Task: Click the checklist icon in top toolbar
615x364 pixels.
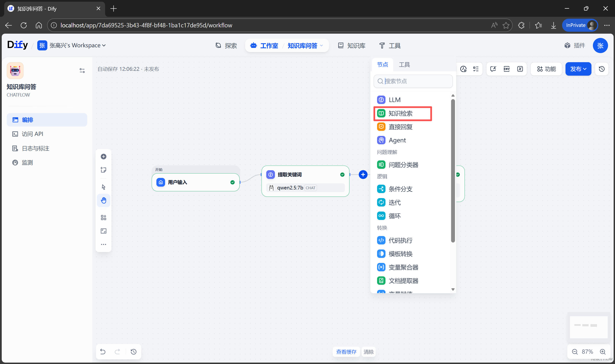Action: pos(476,69)
